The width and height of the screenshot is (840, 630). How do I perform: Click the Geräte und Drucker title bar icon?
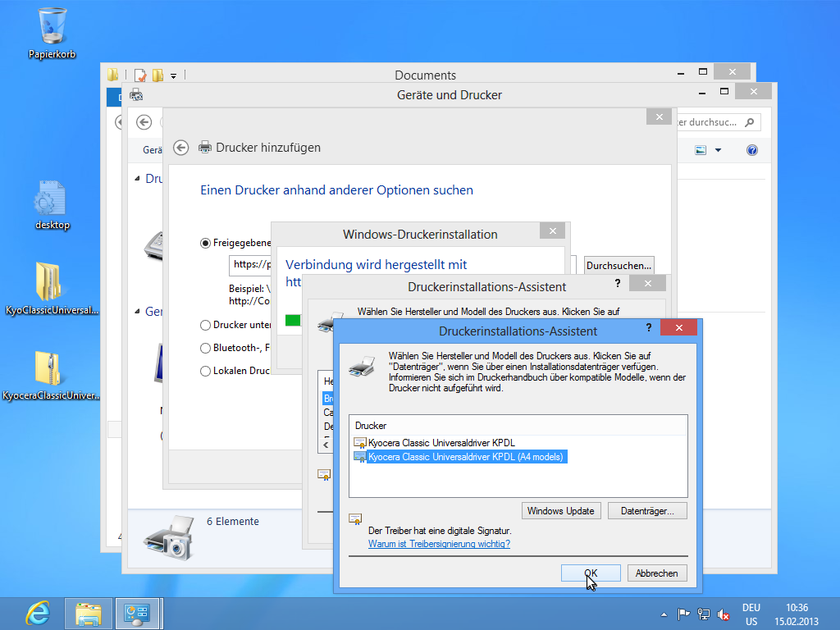pos(136,95)
